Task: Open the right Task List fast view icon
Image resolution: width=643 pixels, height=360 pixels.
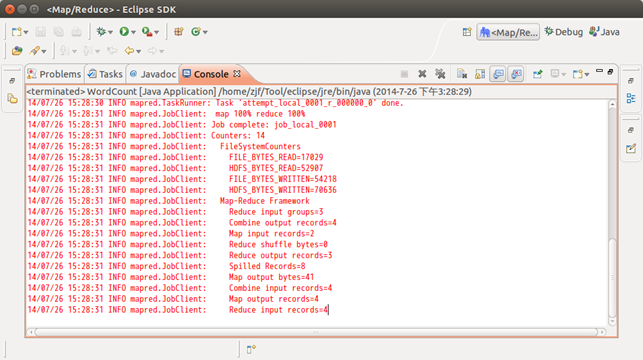Action: click(x=631, y=148)
